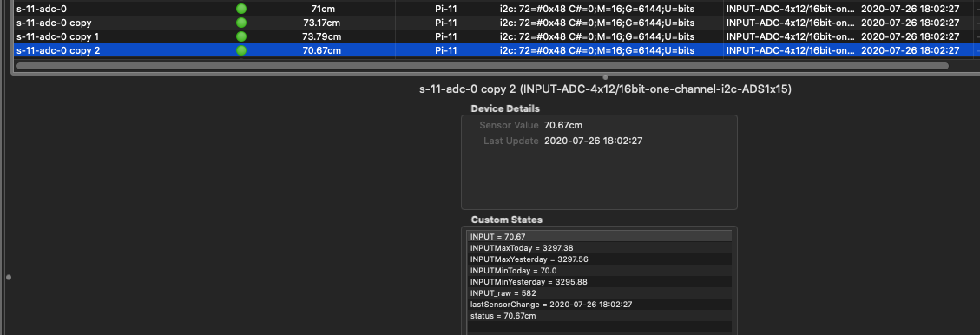The height and width of the screenshot is (335, 980).
Task: Click the Sensor Value 70.67cm in Device Details
Action: (563, 126)
